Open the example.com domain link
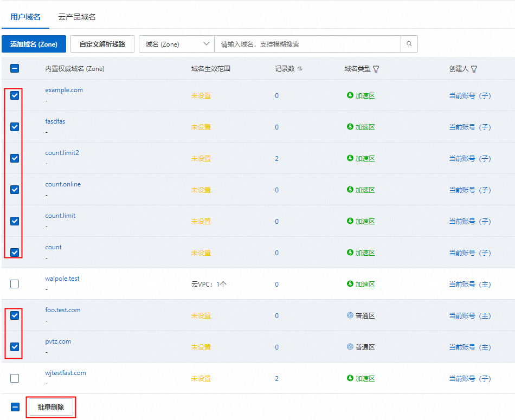This screenshot has height=420, width=515. [64, 90]
